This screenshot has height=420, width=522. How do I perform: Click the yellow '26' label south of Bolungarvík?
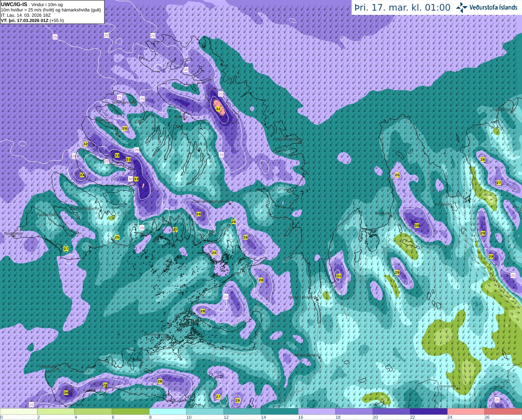click(125, 128)
